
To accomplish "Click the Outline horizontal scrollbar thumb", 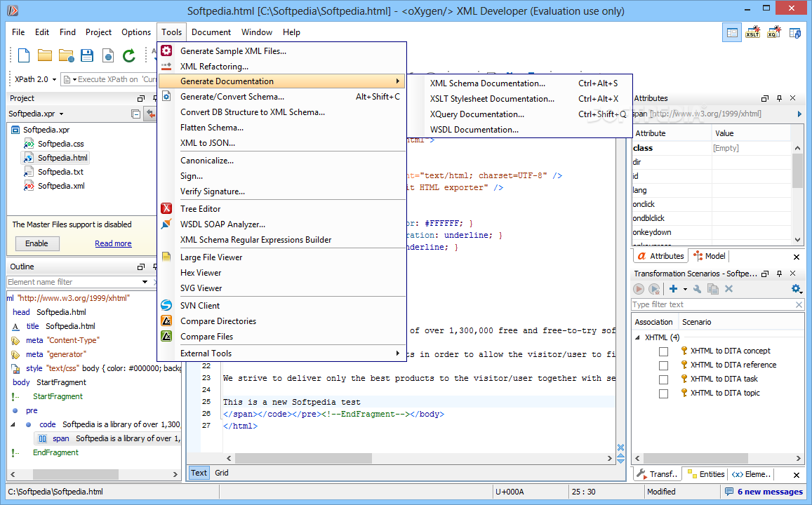I will point(76,474).
